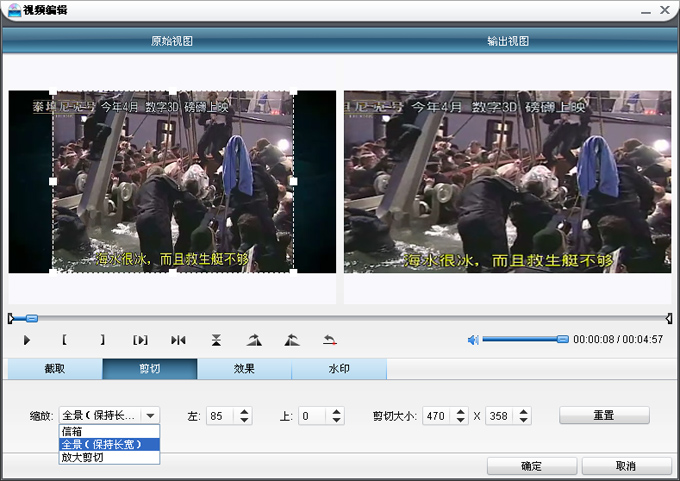Decrease crop width with down arrow

tap(461, 420)
